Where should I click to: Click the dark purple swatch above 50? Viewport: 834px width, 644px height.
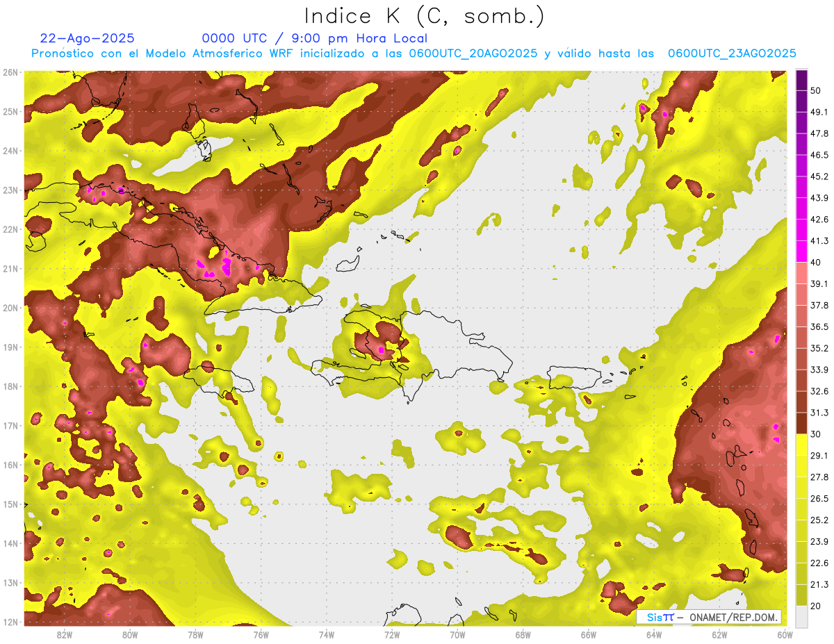(801, 80)
